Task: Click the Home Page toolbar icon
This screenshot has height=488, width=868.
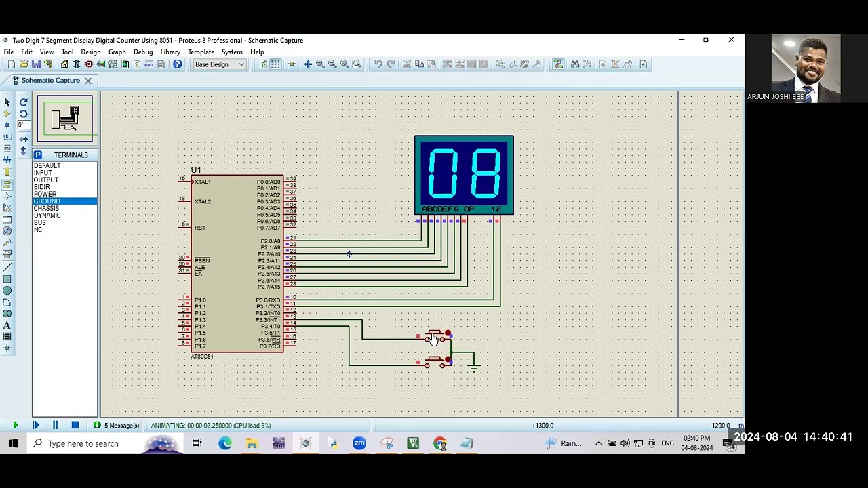Action: [64, 64]
